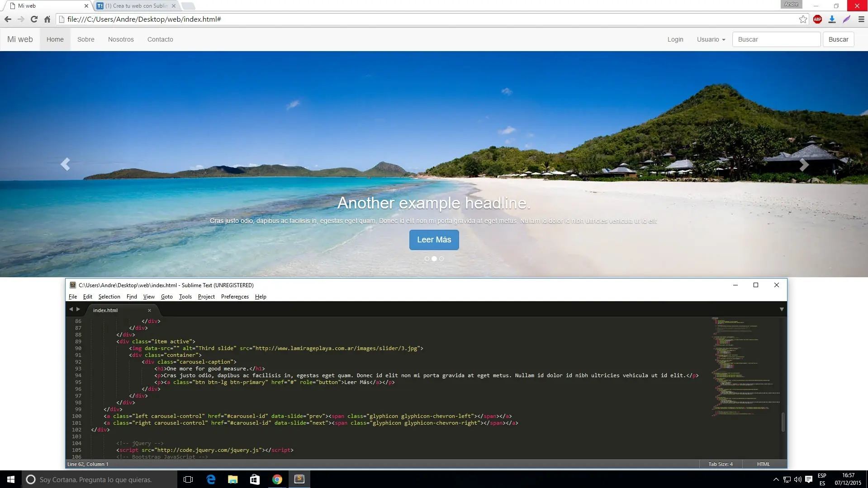
Task: Open the Adblock Plus extension icon
Action: (x=817, y=19)
